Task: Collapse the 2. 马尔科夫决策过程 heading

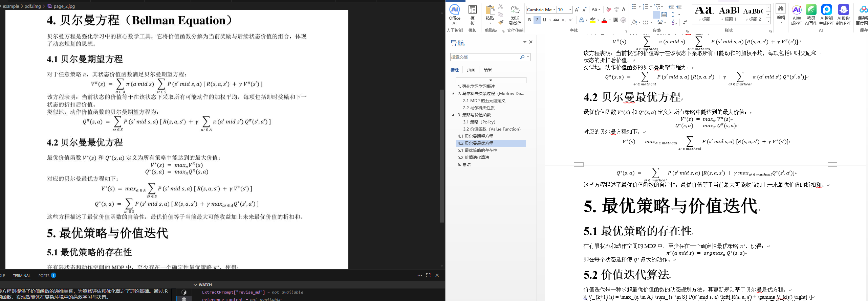Action: pos(453,94)
